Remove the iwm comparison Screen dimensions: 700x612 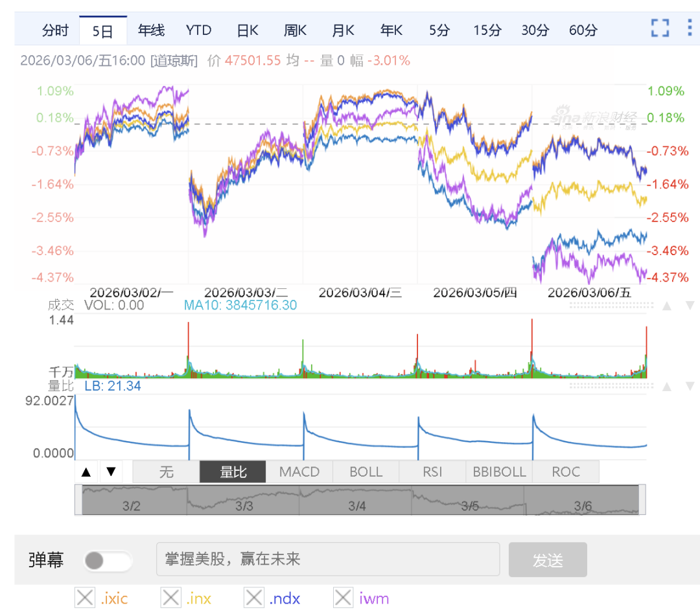tap(344, 598)
